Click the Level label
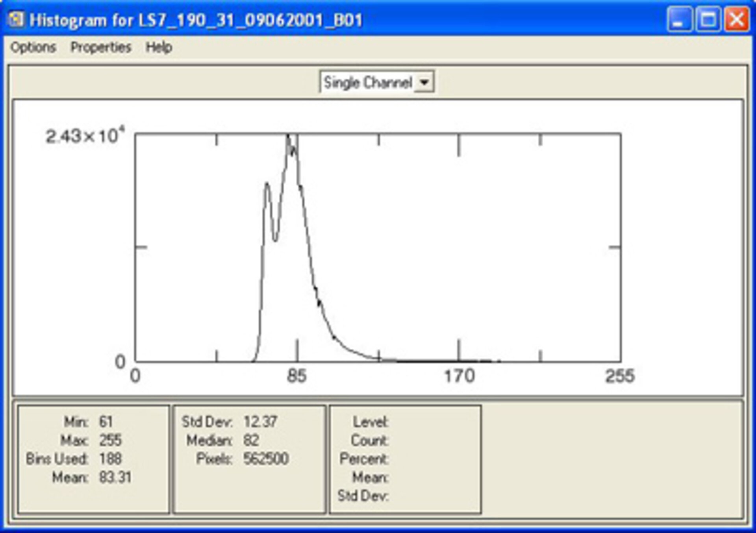Image resolution: width=756 pixels, height=533 pixels. pos(371,422)
